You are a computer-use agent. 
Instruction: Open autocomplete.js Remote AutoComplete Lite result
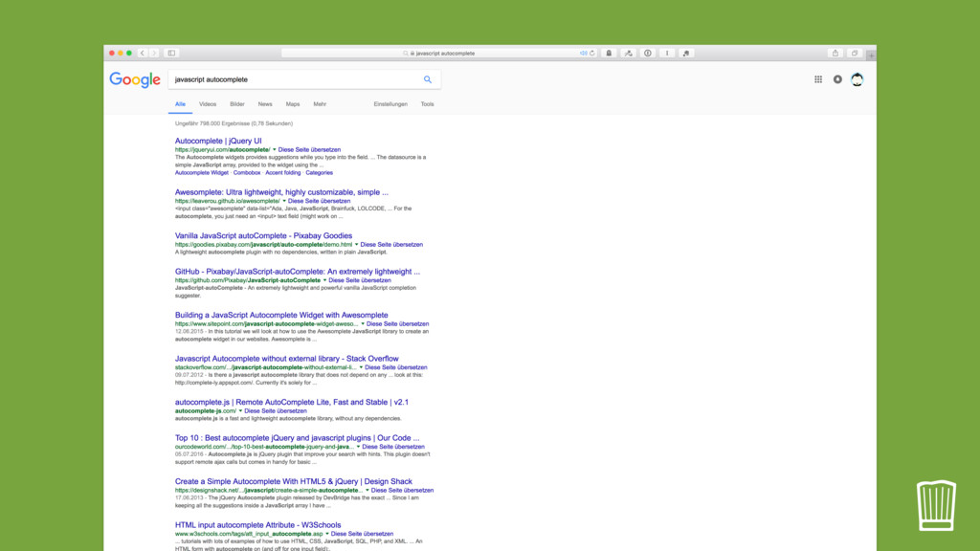click(291, 403)
